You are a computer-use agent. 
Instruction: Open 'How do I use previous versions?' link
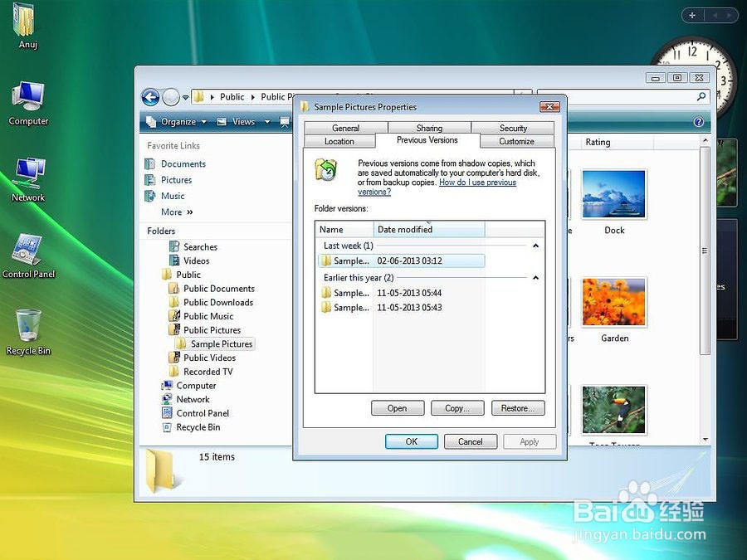(477, 182)
